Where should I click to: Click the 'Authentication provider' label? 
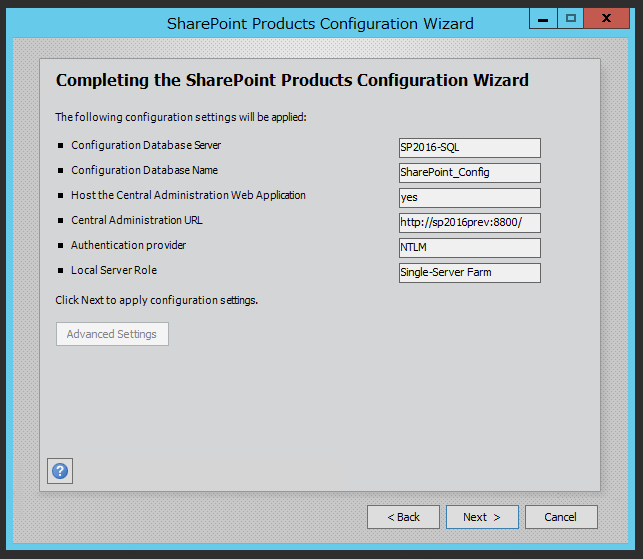[x=128, y=245]
